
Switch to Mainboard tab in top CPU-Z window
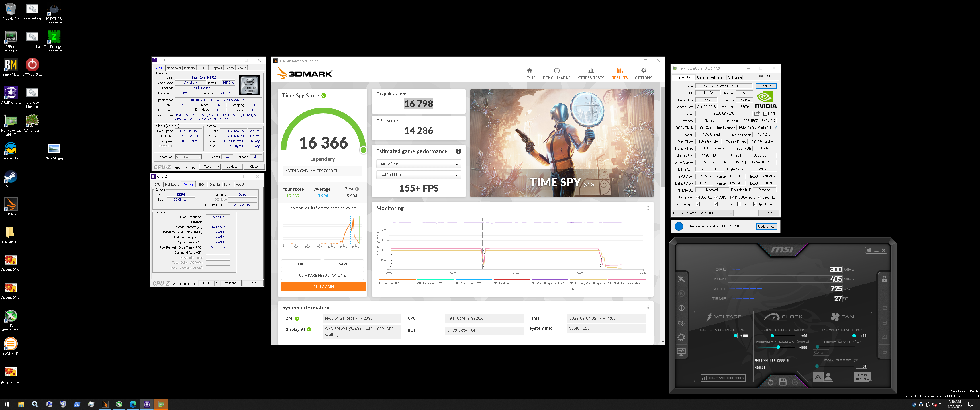[x=173, y=68]
